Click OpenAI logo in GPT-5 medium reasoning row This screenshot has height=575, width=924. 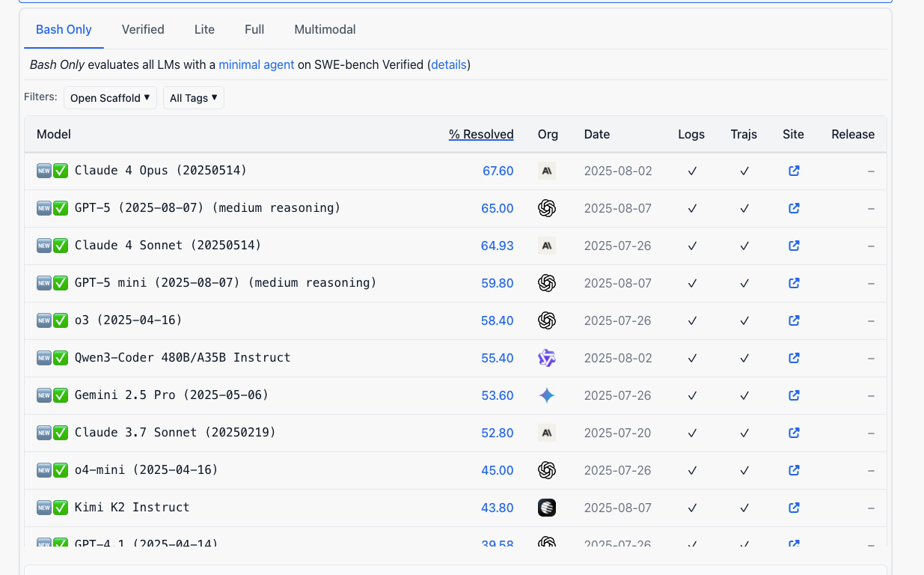(x=547, y=208)
